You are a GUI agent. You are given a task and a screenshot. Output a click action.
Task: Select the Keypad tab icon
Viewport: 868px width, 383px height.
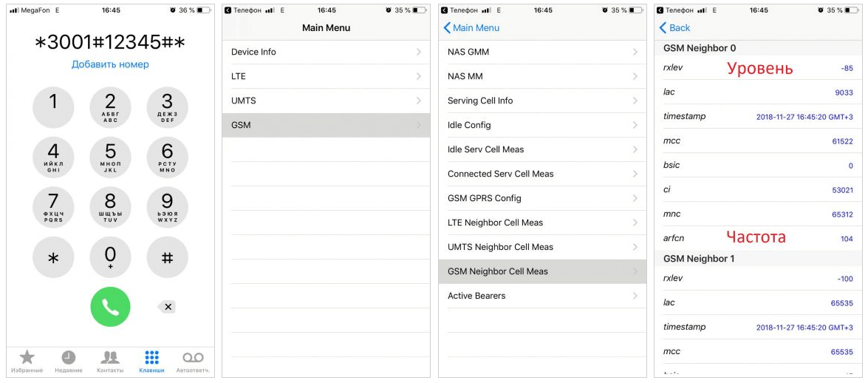(x=151, y=357)
